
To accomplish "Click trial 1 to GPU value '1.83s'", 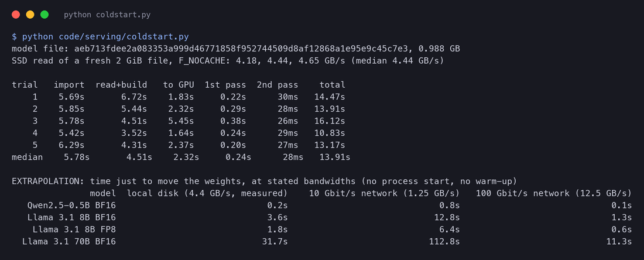I will (181, 97).
